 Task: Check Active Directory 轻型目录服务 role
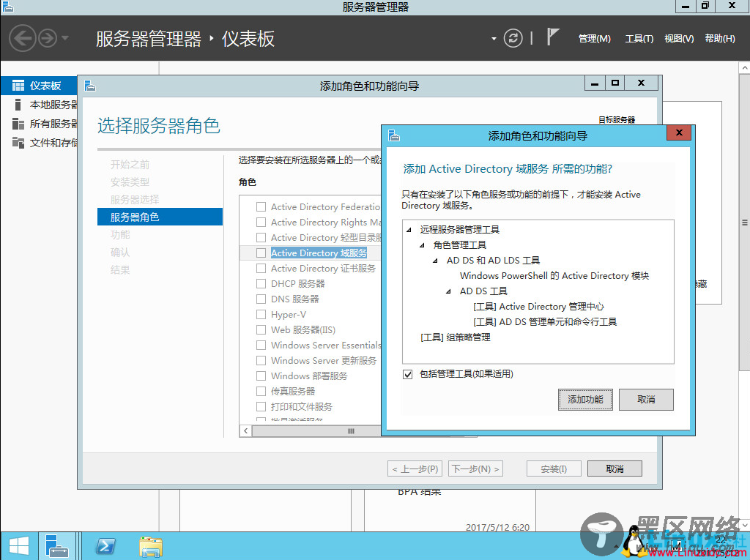coord(261,237)
